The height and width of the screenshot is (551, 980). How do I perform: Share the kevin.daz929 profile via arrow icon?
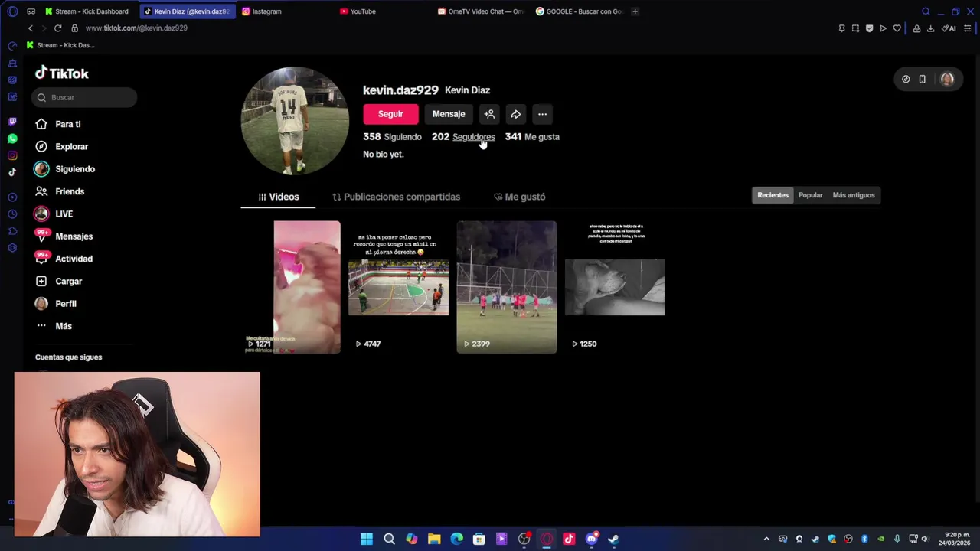(516, 114)
